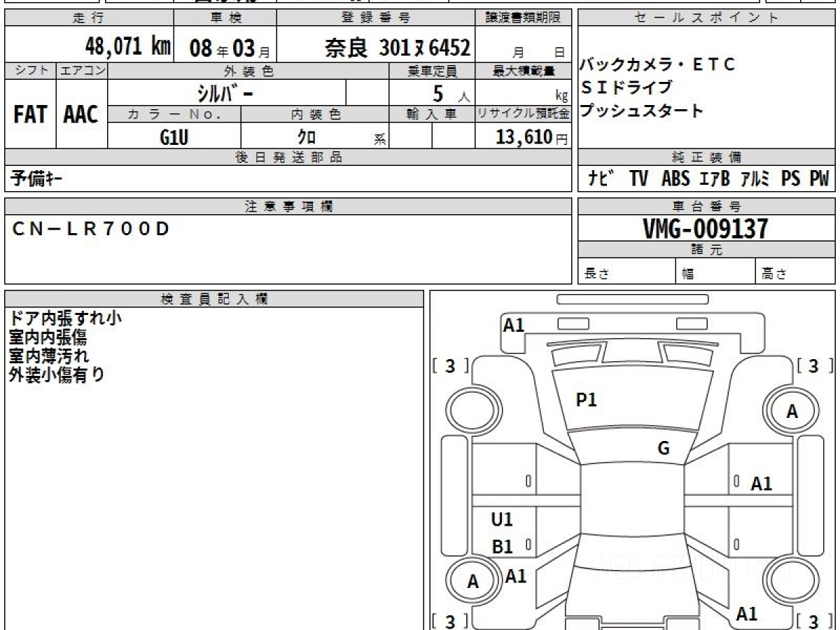Select the 純正装備 header

click(x=706, y=157)
